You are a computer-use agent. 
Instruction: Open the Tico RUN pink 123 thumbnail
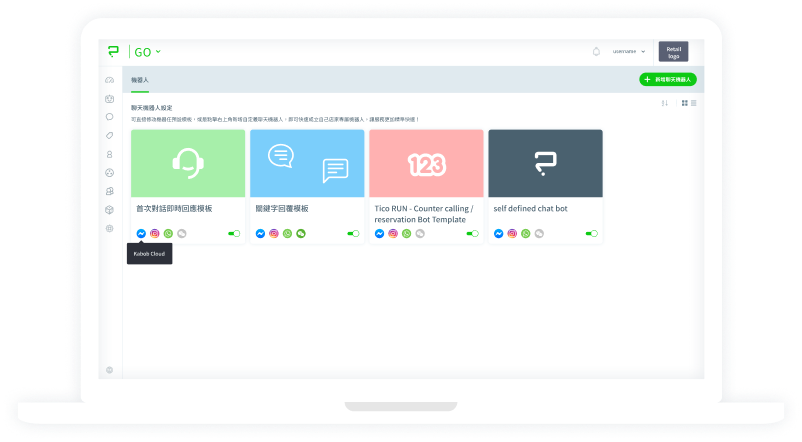coord(426,163)
